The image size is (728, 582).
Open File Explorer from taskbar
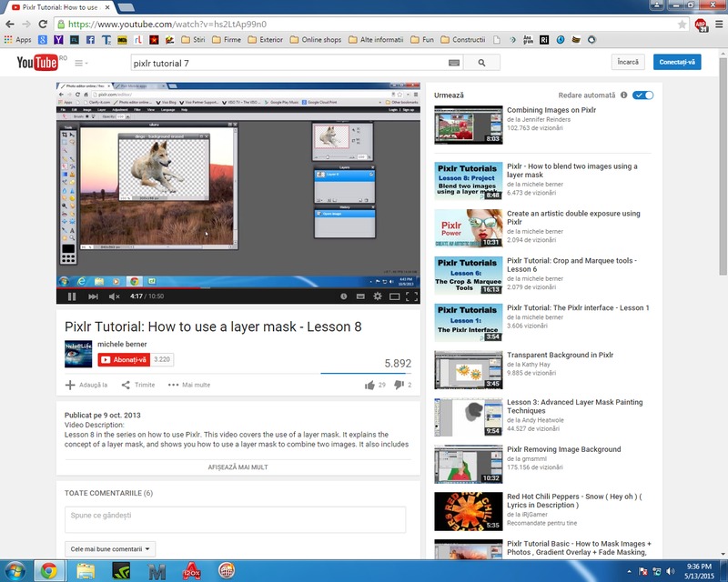(86, 571)
